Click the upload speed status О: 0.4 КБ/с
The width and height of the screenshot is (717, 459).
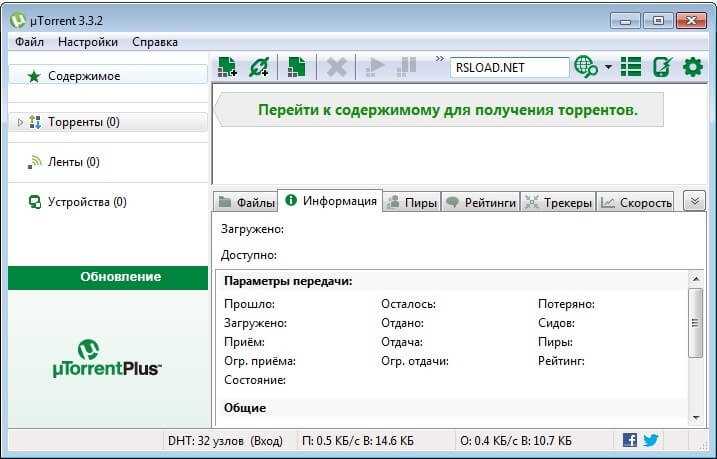[515, 441]
